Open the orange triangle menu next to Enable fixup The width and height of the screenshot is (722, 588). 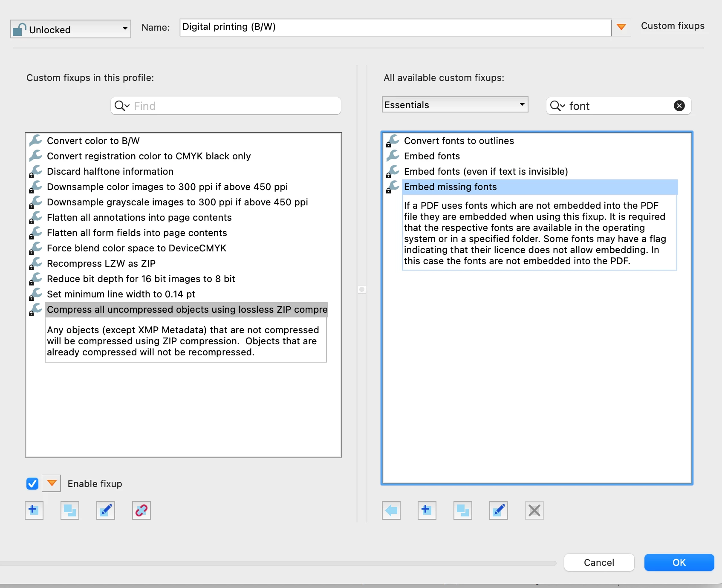pyautogui.click(x=52, y=483)
